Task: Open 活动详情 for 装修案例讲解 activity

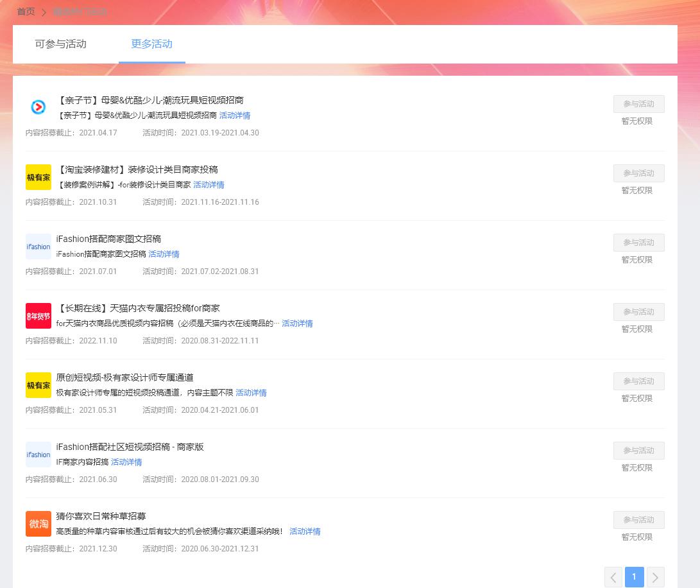Action: point(209,184)
